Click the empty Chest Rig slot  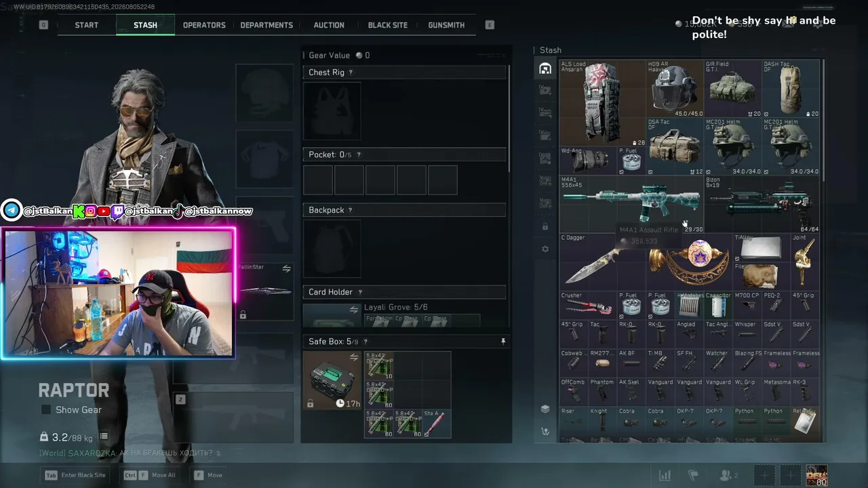(x=332, y=111)
